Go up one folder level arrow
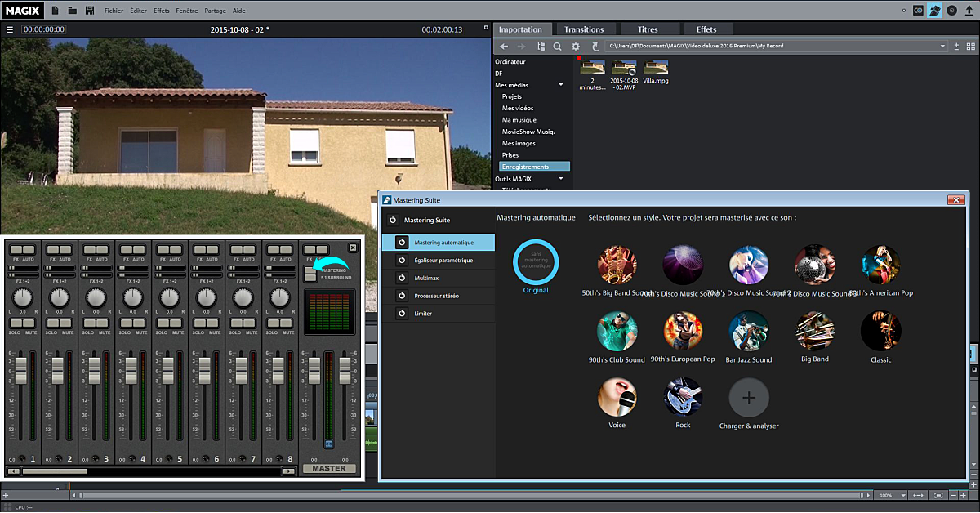The image size is (980, 513). (x=595, y=47)
